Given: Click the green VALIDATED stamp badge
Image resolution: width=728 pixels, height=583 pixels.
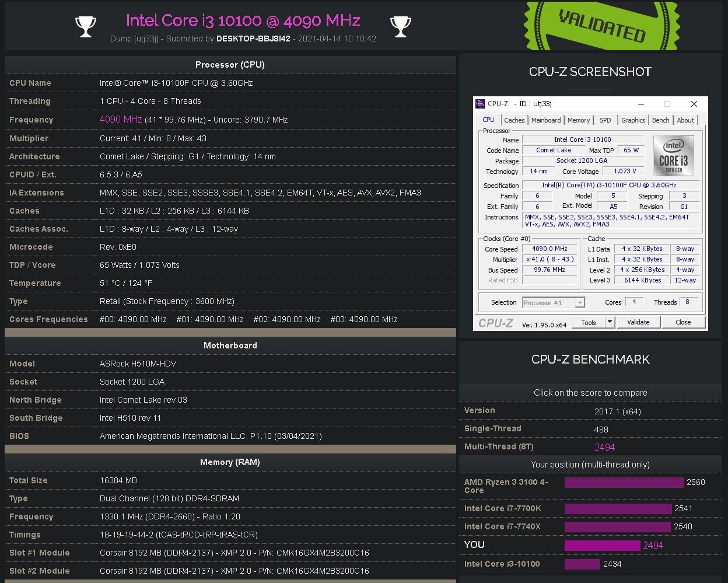Looking at the screenshot, I should coord(602,25).
